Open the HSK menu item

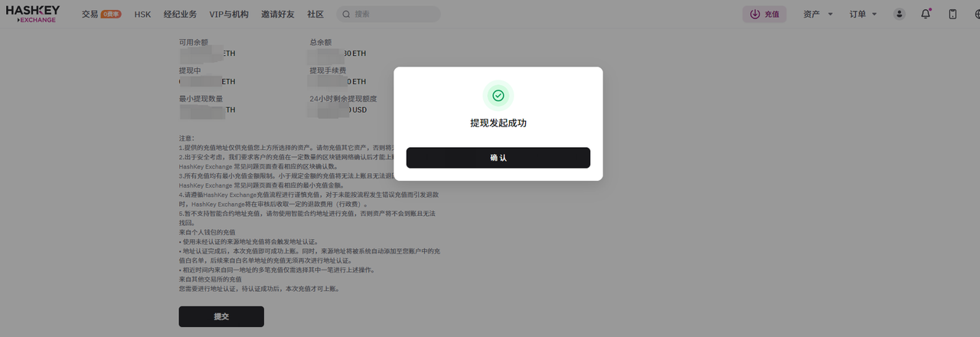142,15
